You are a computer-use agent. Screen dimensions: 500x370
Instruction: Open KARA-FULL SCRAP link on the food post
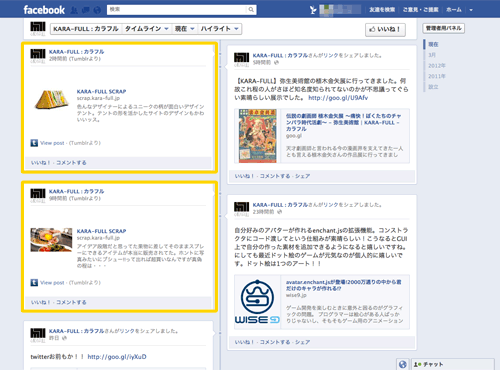(x=101, y=231)
